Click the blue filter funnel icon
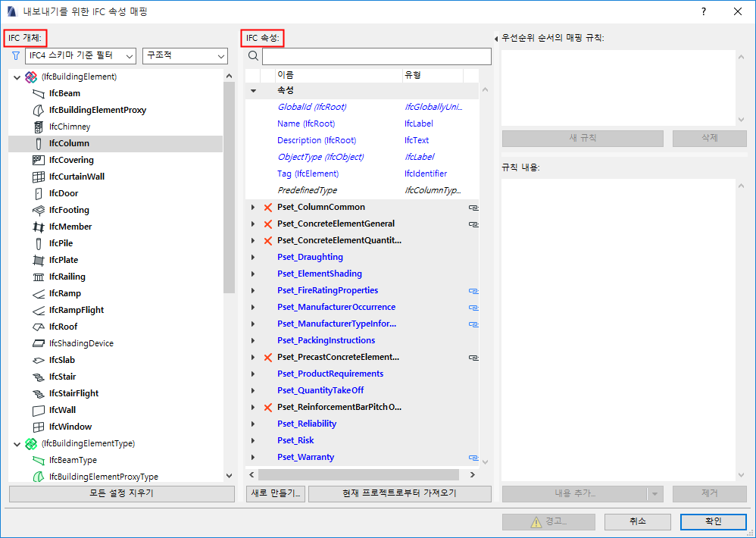 click(16, 56)
